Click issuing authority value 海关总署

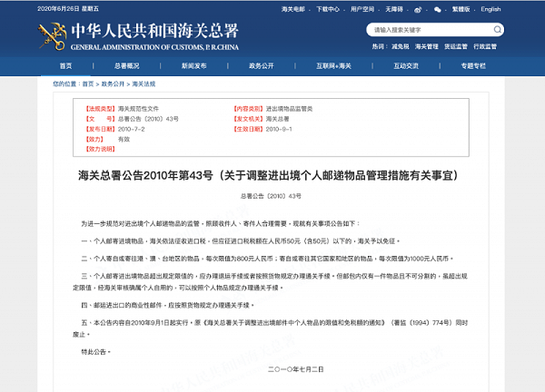[x=277, y=119]
